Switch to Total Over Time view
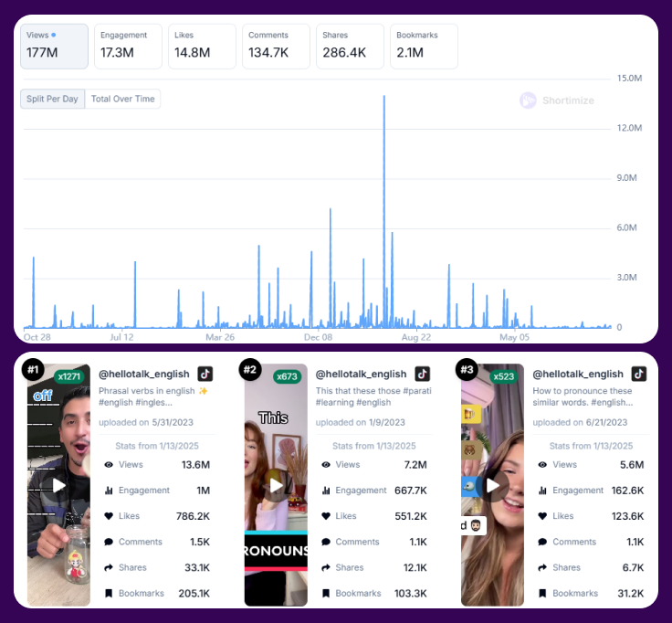Image resolution: width=672 pixels, height=623 pixels. coord(122,99)
